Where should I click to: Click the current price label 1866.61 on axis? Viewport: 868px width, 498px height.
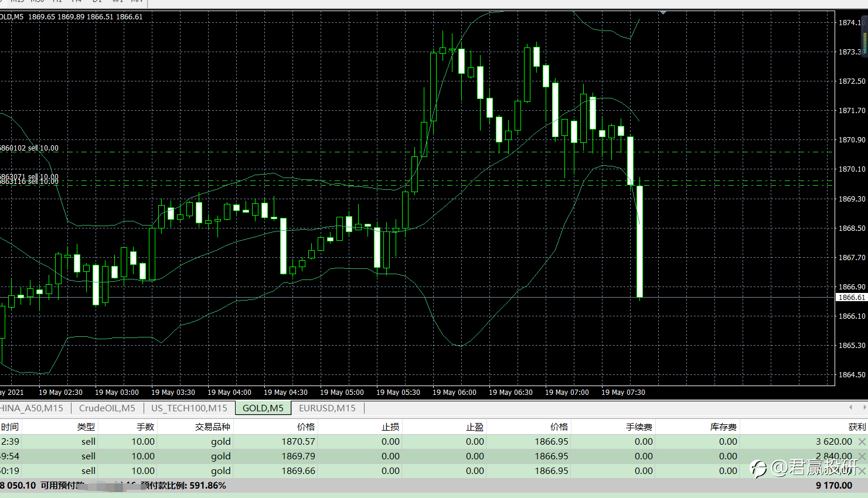pyautogui.click(x=851, y=298)
